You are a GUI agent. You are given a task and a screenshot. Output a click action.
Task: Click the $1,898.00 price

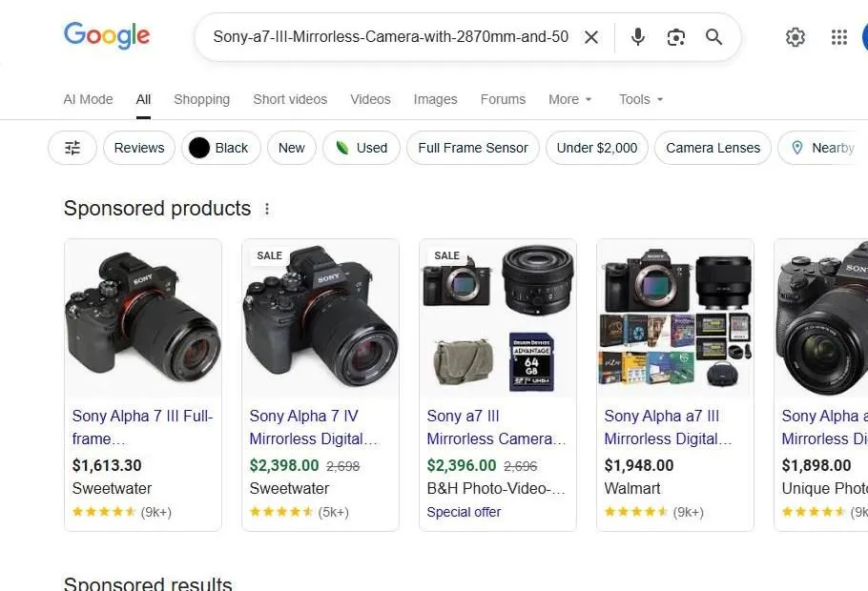click(816, 465)
